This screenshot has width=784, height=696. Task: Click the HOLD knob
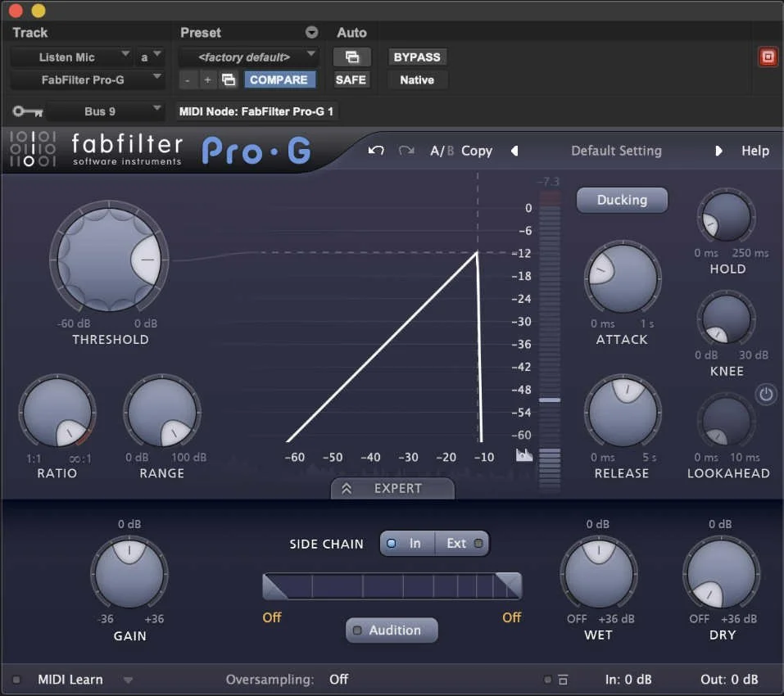coord(726,217)
